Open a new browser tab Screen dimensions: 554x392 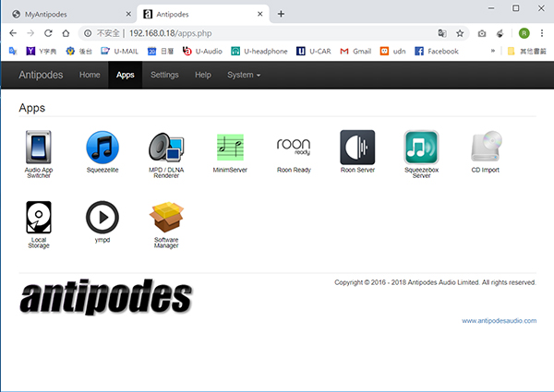pyautogui.click(x=281, y=14)
